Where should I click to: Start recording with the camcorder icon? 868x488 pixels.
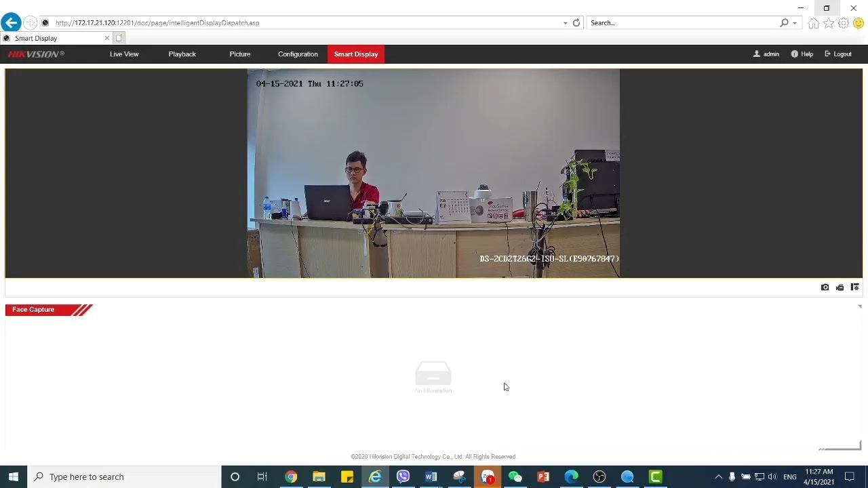pyautogui.click(x=840, y=287)
